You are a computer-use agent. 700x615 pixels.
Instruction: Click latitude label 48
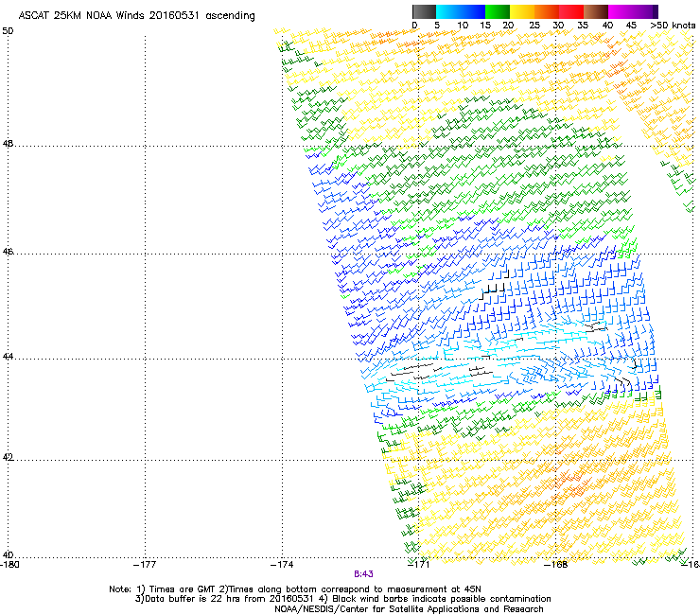(x=8, y=144)
